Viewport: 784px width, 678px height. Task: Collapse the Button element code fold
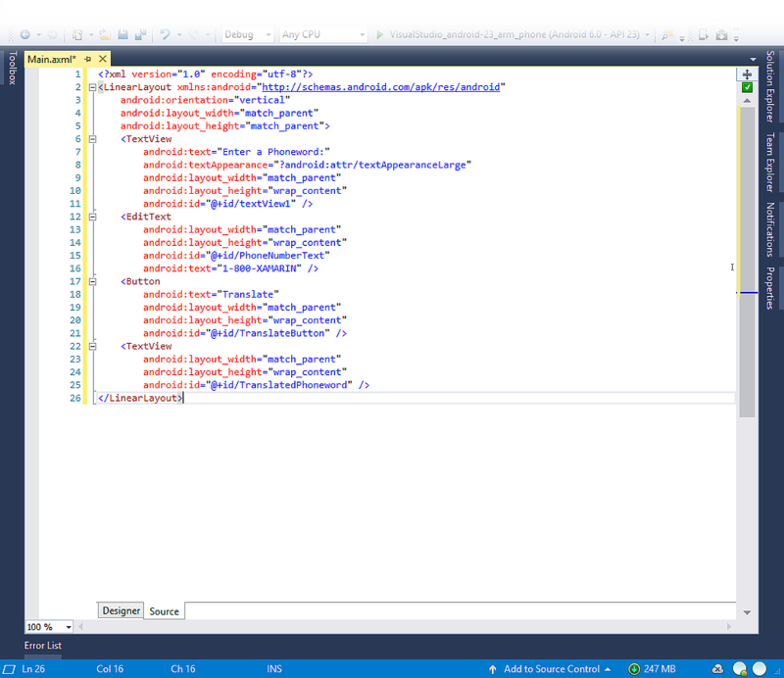90,281
